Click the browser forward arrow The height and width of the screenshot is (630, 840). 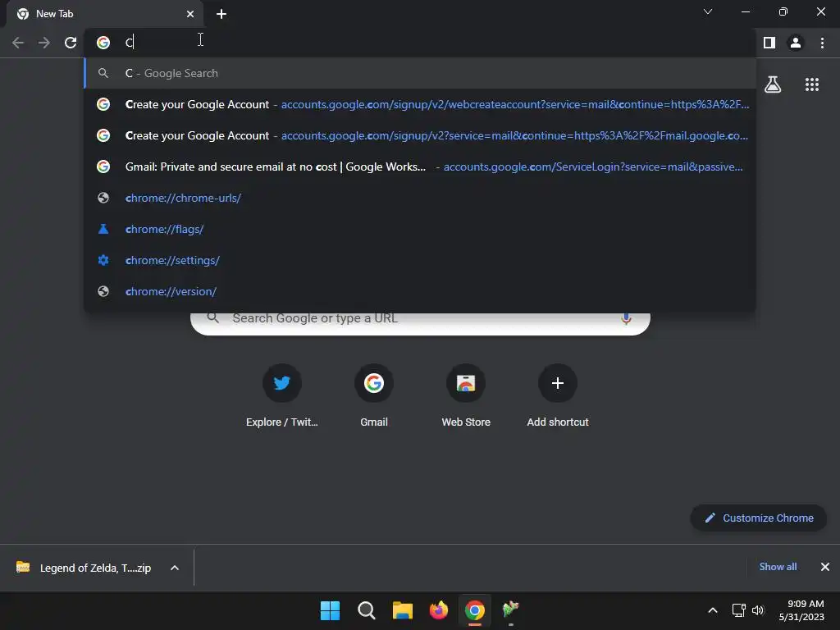44,43
